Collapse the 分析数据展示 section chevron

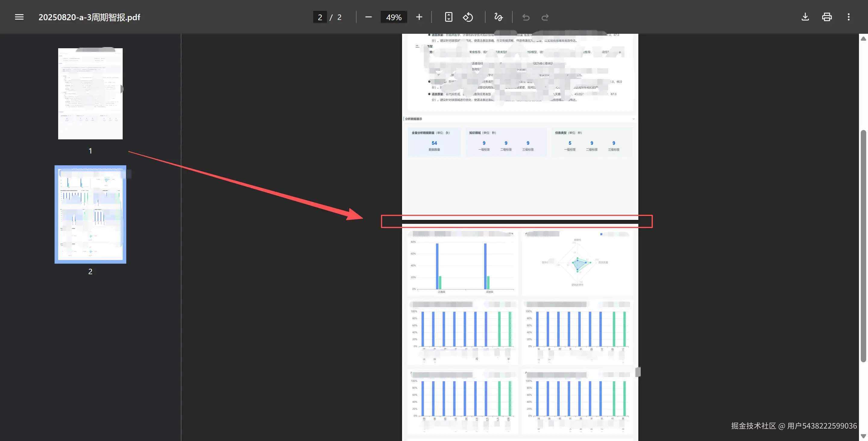[x=634, y=119]
